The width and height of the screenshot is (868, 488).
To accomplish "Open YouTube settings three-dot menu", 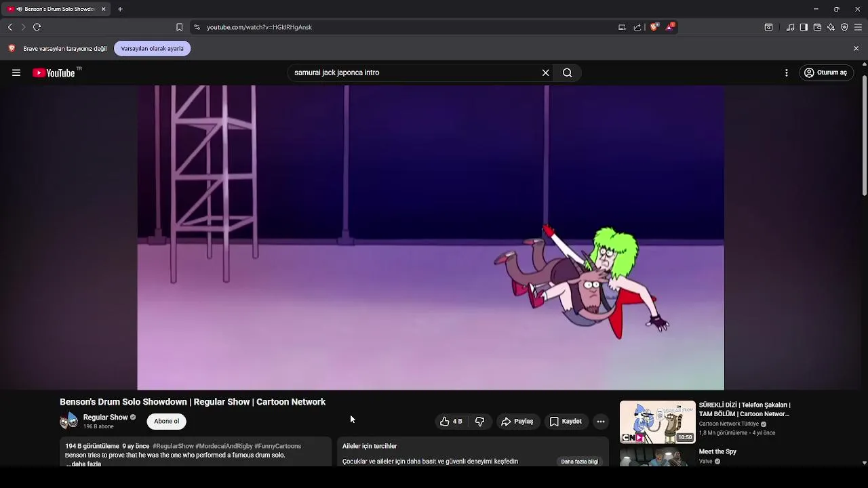I will [787, 73].
